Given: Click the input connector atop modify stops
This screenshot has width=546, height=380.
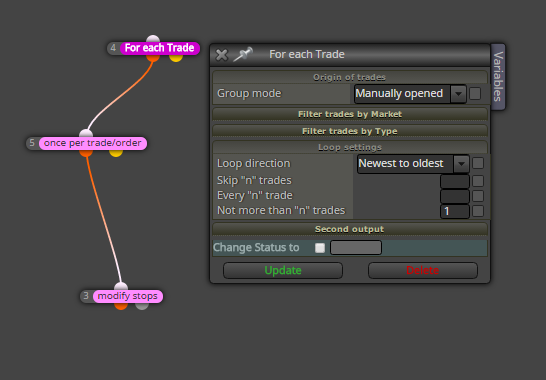Looking at the screenshot, I should tap(121, 287).
